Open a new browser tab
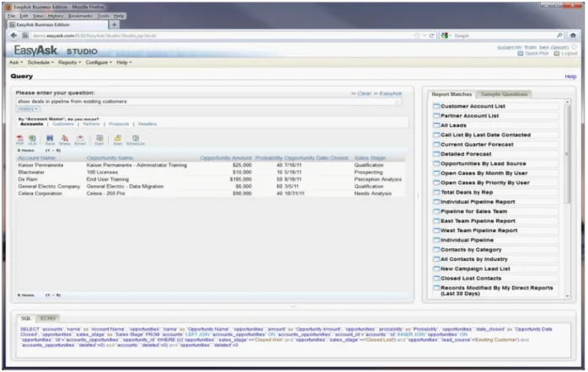Viewport: 588px width, 372px height. [x=114, y=24]
